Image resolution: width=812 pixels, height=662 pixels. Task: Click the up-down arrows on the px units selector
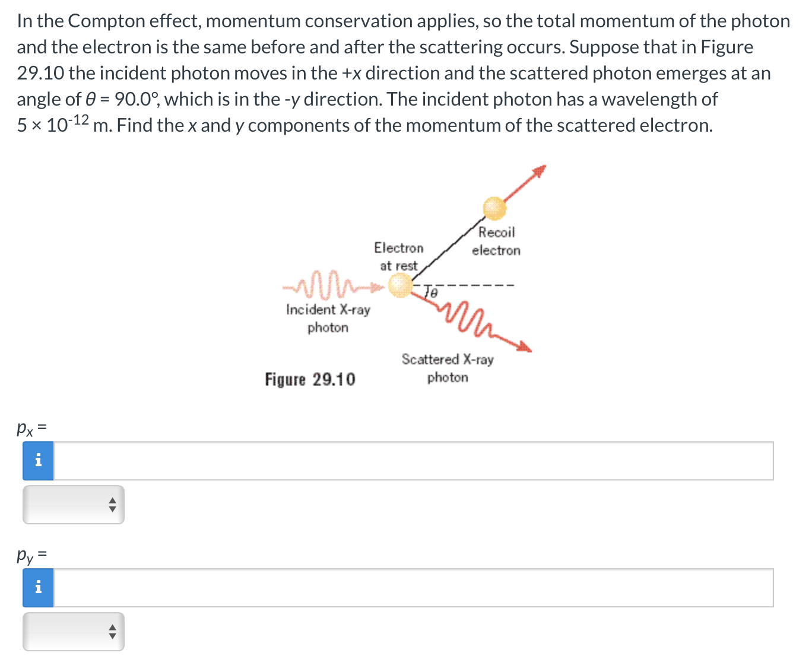coord(113,504)
